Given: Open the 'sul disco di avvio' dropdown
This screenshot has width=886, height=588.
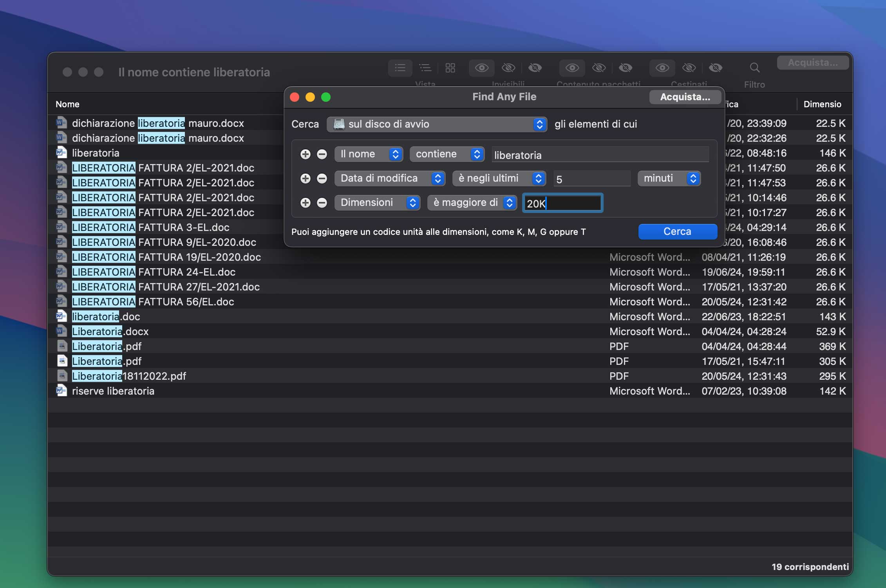Looking at the screenshot, I should [436, 124].
